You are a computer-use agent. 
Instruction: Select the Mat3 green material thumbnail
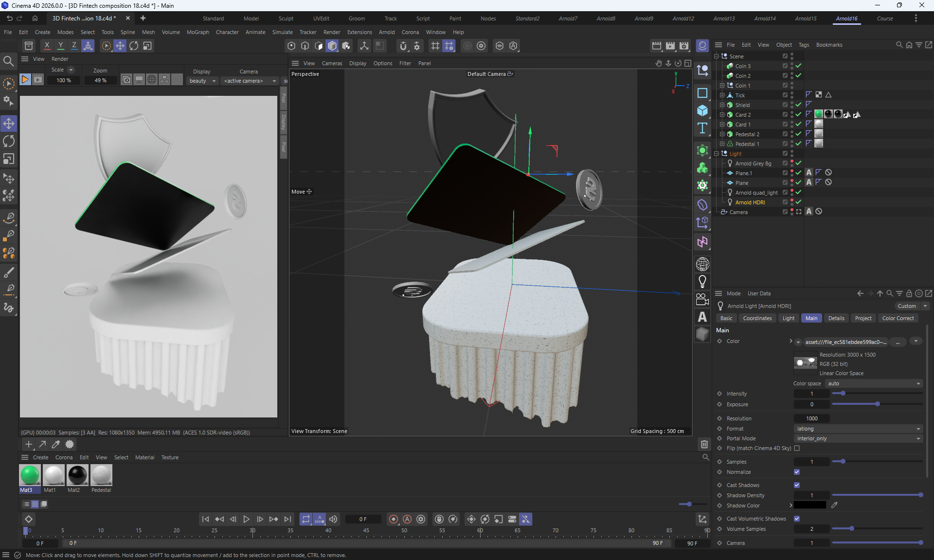pos(30,475)
